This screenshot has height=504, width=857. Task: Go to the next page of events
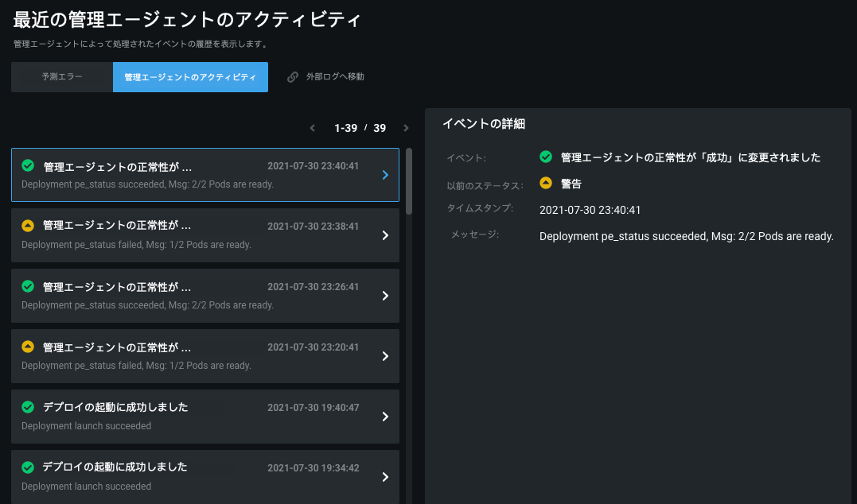click(x=406, y=128)
